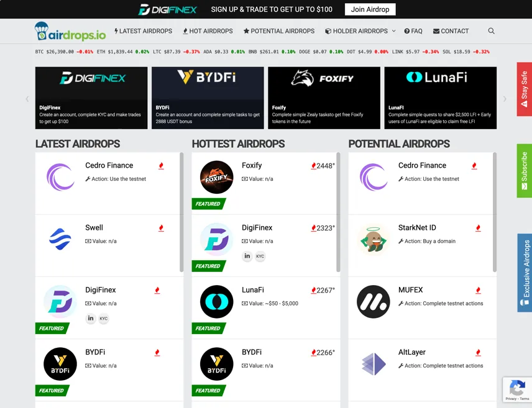Click flame icon beside Swell
The width and height of the screenshot is (532, 408).
pyautogui.click(x=161, y=228)
